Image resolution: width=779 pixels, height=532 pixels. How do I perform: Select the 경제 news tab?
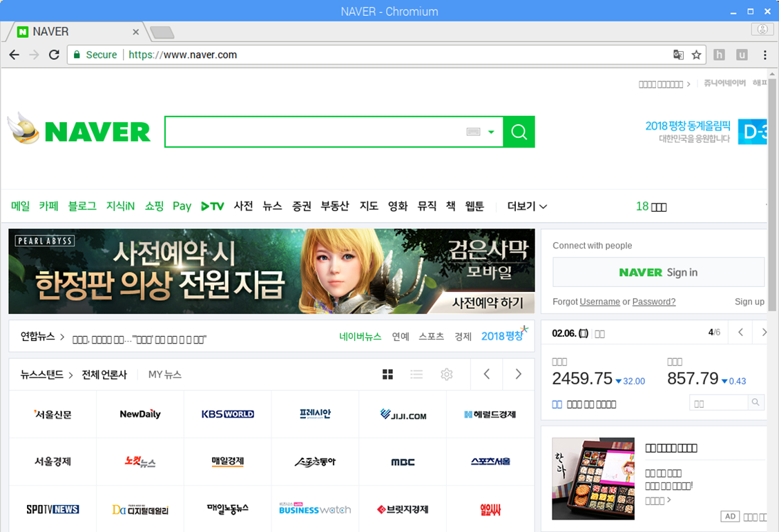[x=463, y=337]
